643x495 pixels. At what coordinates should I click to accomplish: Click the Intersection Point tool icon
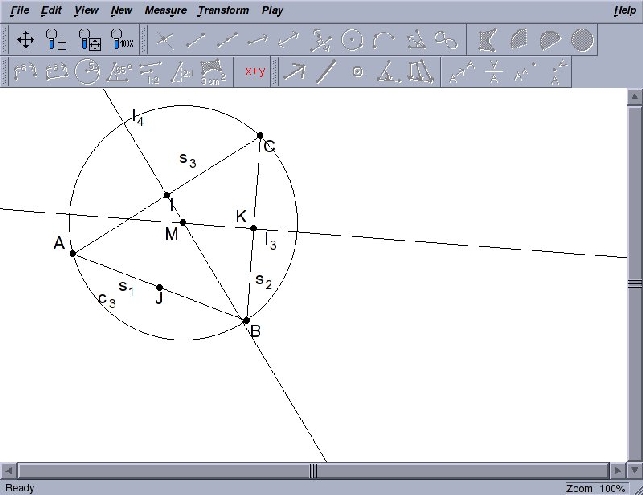[x=165, y=41]
